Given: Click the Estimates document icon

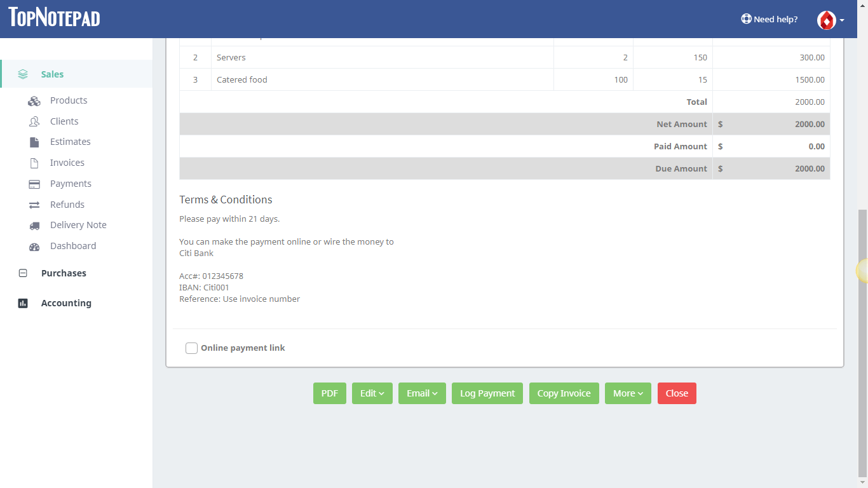Looking at the screenshot, I should click(34, 142).
